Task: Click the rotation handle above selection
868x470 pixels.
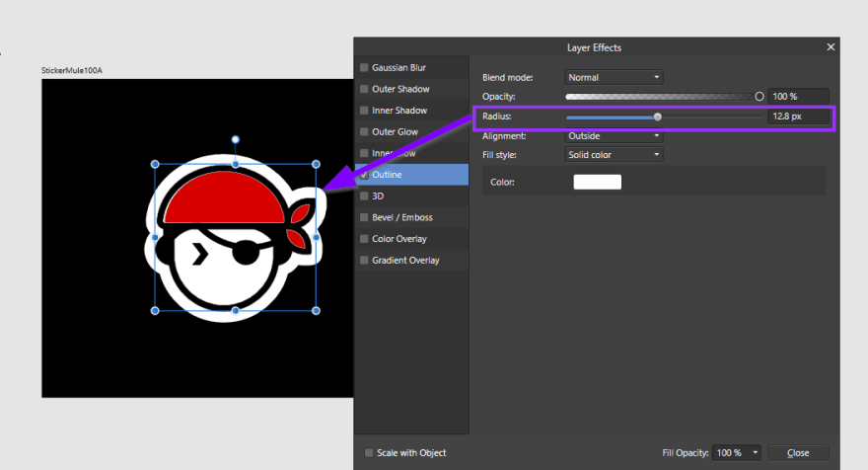Action: coord(235,140)
